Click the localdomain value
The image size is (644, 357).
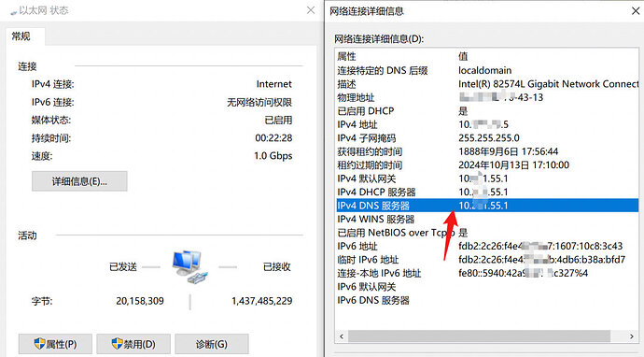point(485,70)
